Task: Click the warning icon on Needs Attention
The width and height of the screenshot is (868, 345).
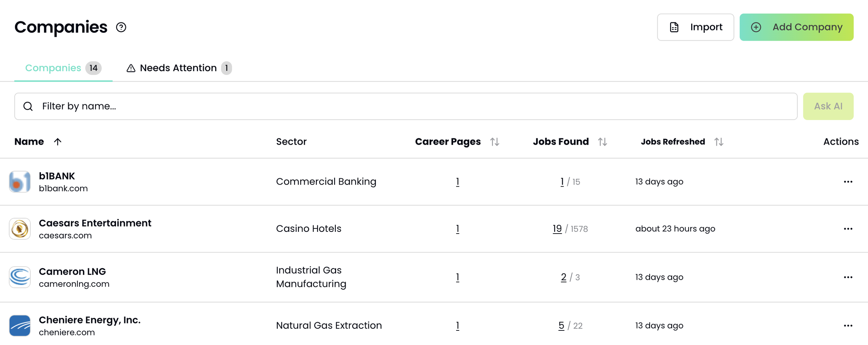Action: click(131, 68)
